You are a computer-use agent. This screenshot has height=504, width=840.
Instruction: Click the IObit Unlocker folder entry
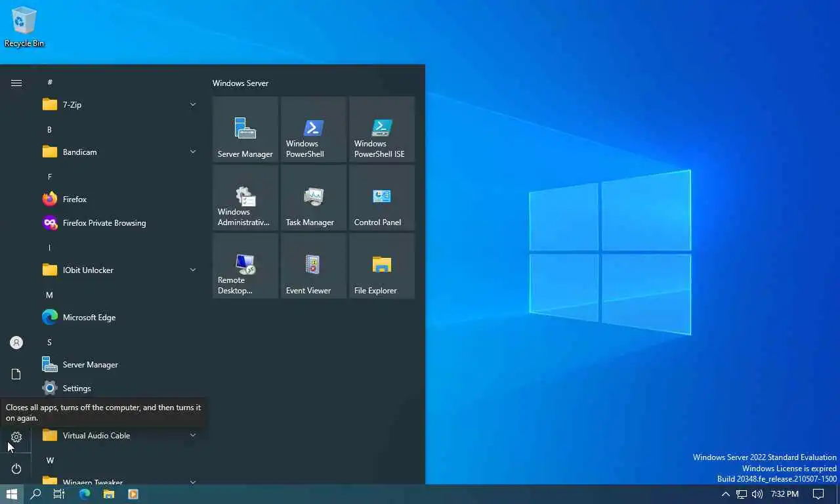[119, 270]
